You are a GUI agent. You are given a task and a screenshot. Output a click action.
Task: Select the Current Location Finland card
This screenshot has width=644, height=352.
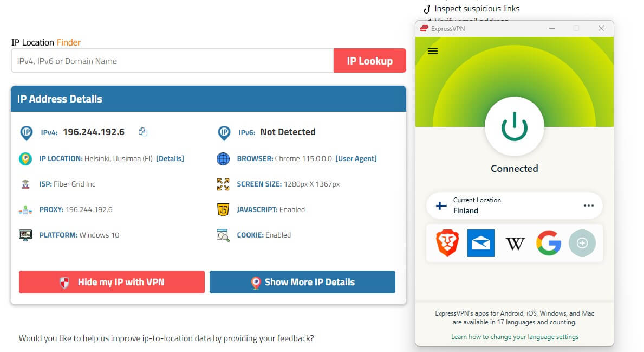[x=514, y=206]
